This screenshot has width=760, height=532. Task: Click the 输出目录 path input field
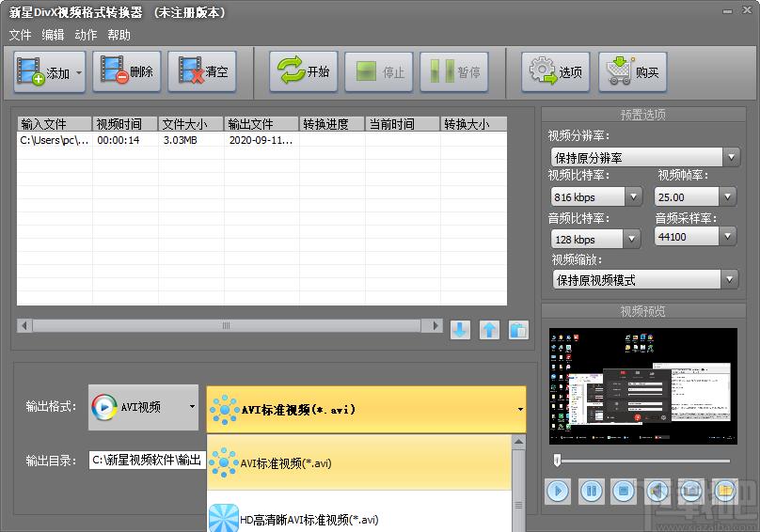(148, 460)
